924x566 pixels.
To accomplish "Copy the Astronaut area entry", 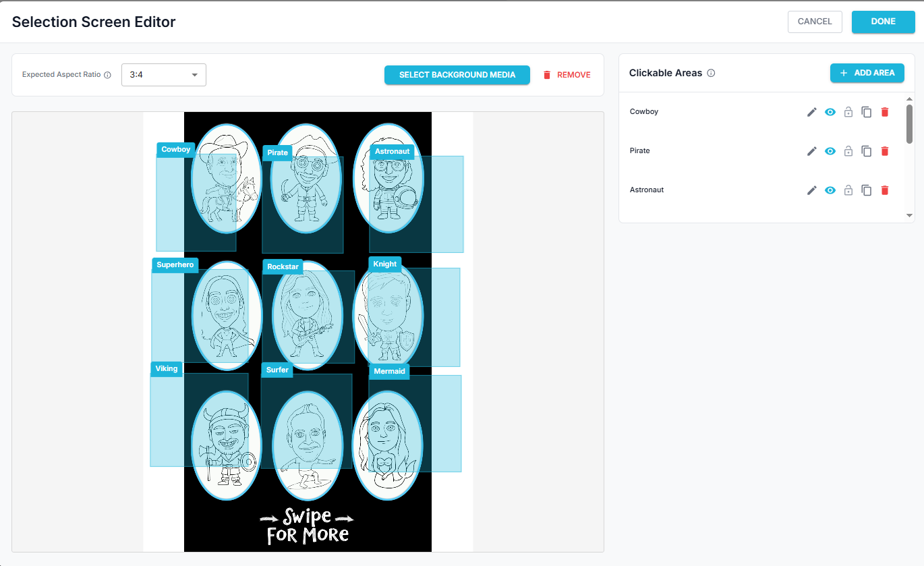I will (x=867, y=190).
